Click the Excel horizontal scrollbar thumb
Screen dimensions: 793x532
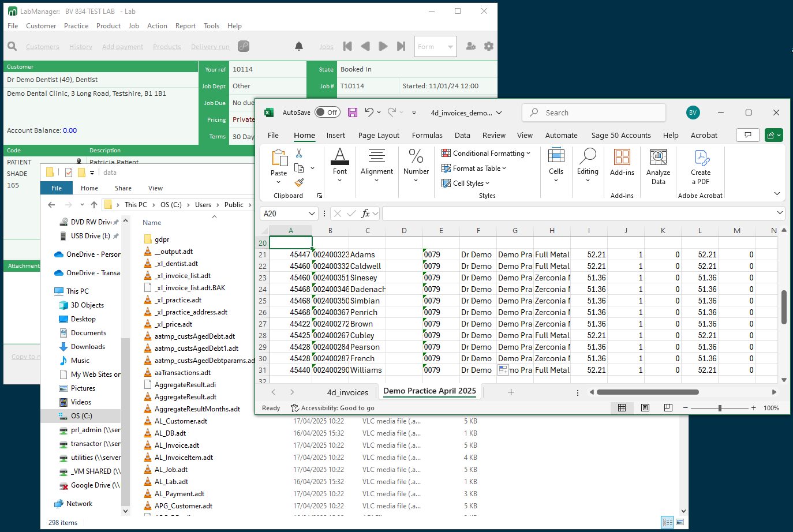pos(648,392)
